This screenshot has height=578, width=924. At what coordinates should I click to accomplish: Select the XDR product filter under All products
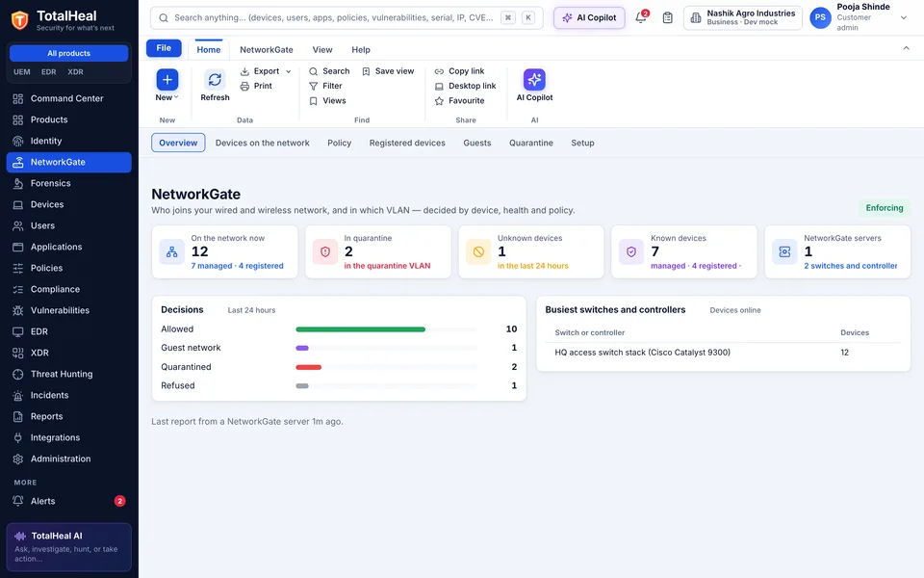tap(75, 72)
